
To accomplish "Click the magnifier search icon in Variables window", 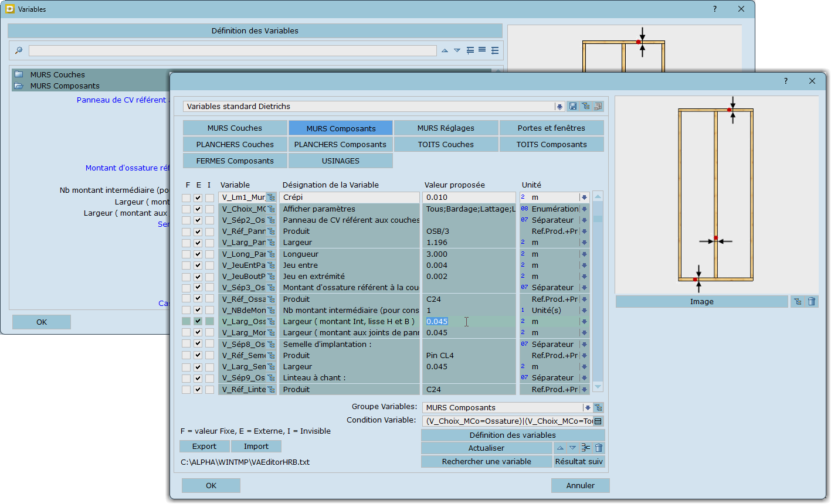I will click(18, 50).
